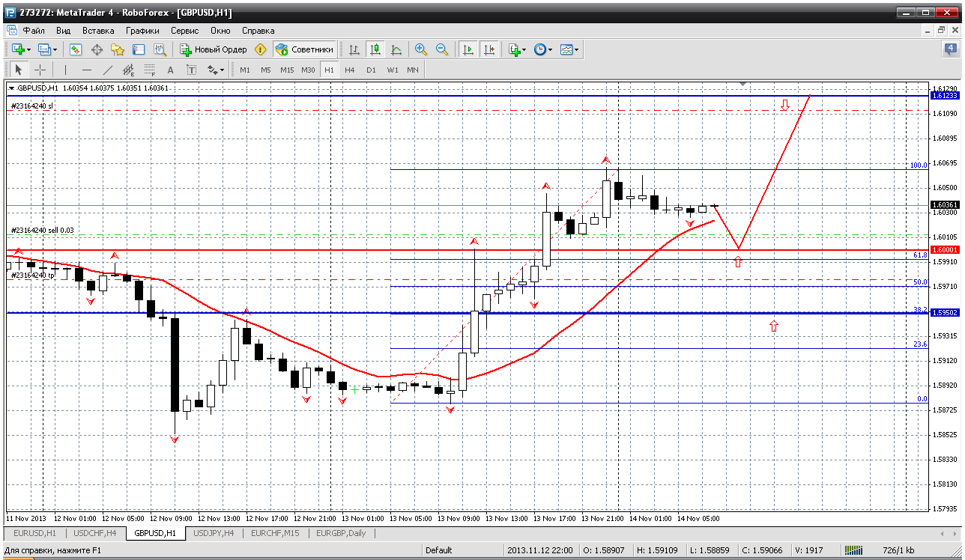
Task: Select the Equidistant Channel tool
Action: (129, 70)
